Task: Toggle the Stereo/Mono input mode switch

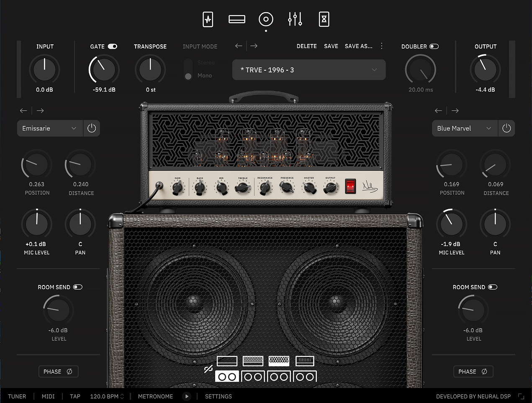Action: 188,69
